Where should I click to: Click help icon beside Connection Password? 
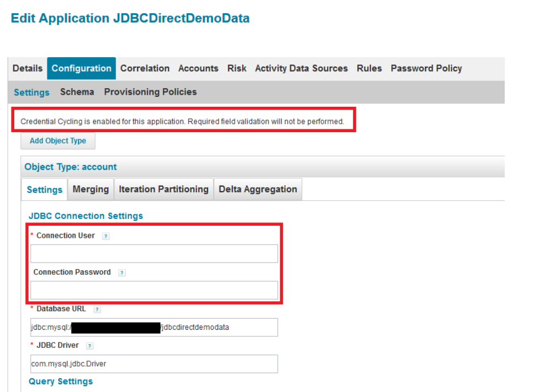click(122, 273)
